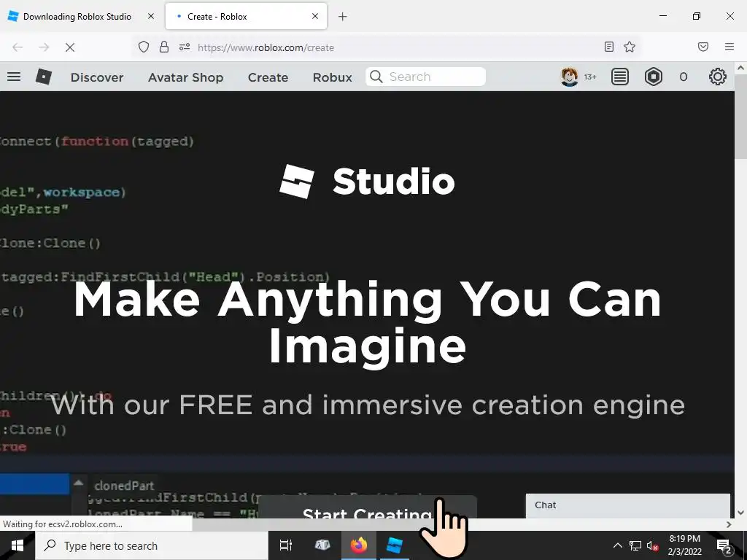This screenshot has height=560, width=747.
Task: Go to the Avatar Shop
Action: (185, 77)
